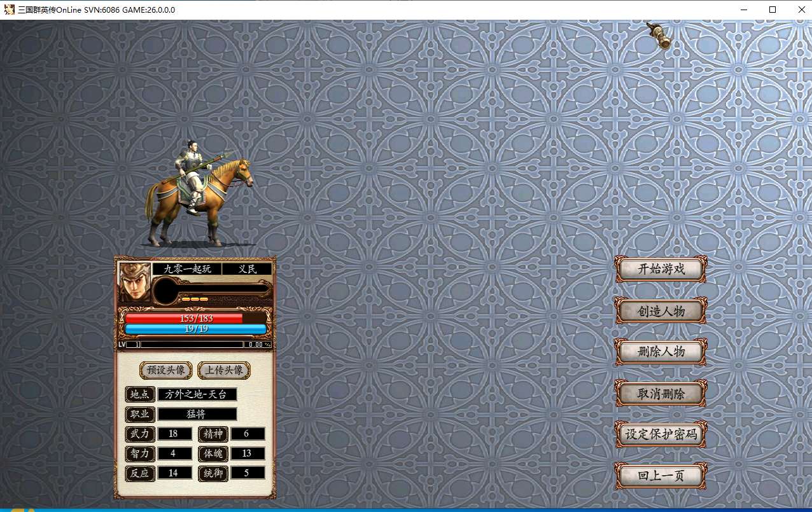812x512 pixels.
Task: Click the 地点 (Location) label
Action: pos(140,394)
